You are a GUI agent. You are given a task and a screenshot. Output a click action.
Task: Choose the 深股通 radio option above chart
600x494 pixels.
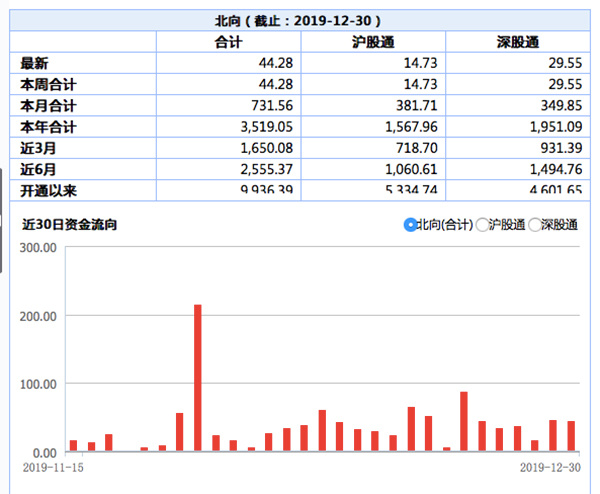pos(535,225)
